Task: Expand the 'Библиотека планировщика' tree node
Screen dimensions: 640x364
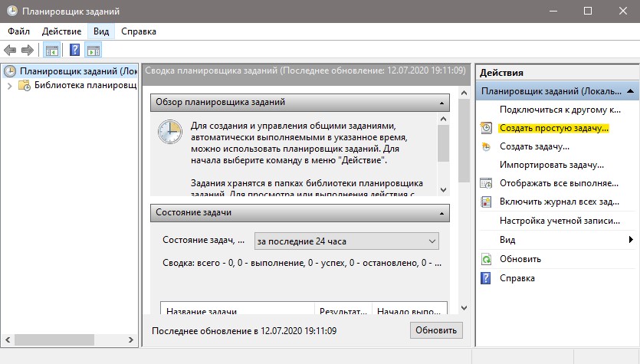Action: click(10, 86)
